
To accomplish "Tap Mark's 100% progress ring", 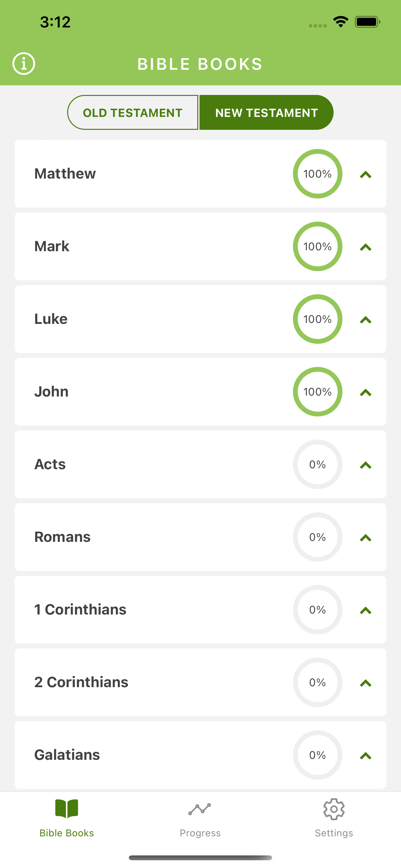I will tap(318, 246).
